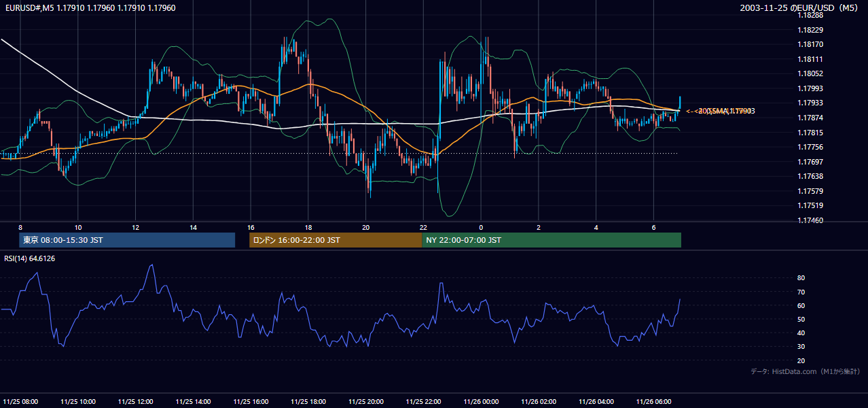This screenshot has height=408, width=868.
Task: Click the bottom time label 11/25 10:00
Action: (x=78, y=401)
